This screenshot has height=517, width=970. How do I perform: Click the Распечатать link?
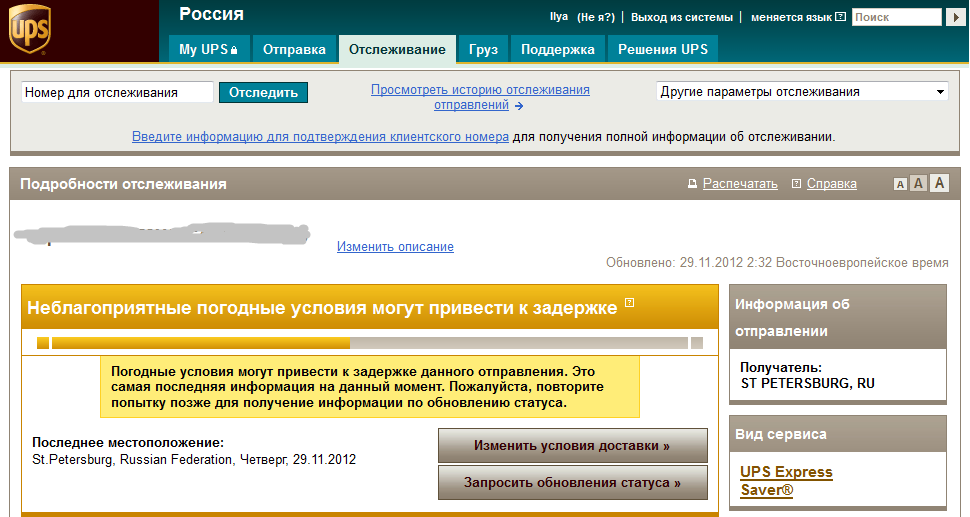[740, 184]
